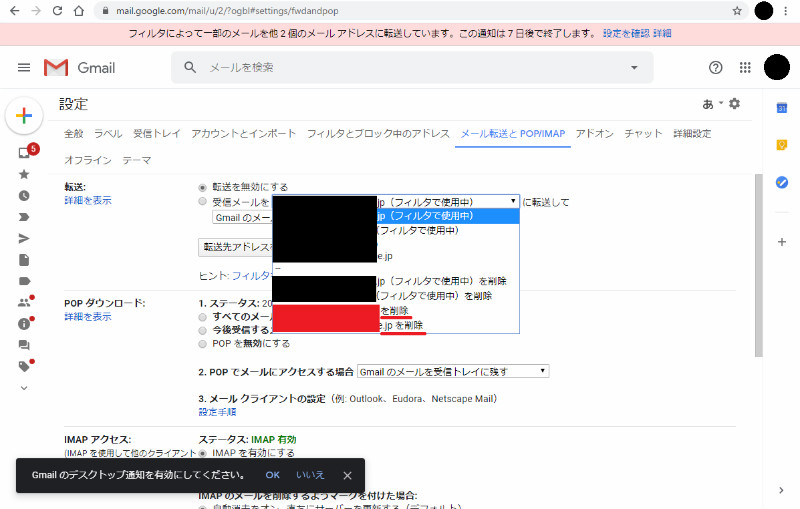Switch to the アドオン settings tab

click(594, 134)
